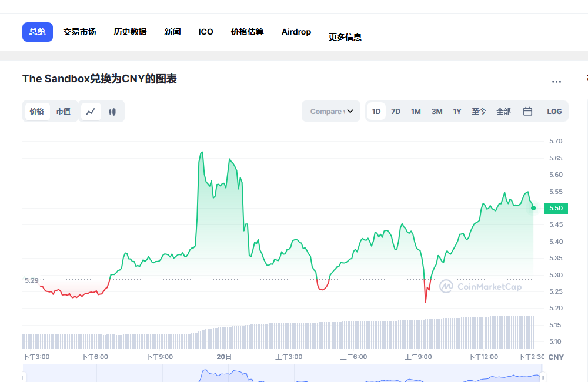Viewport: 588px width, 382px height.
Task: Click the current price 5.50 label
Action: pyautogui.click(x=556, y=209)
